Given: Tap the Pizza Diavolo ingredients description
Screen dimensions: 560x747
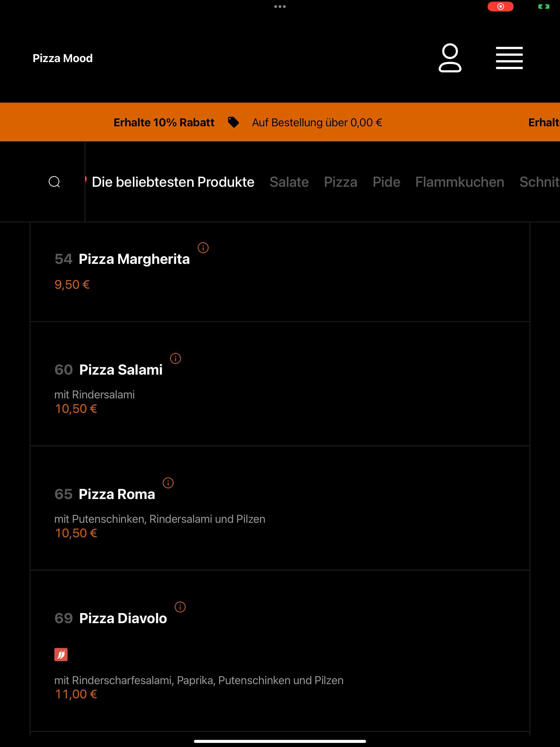Looking at the screenshot, I should click(x=199, y=680).
